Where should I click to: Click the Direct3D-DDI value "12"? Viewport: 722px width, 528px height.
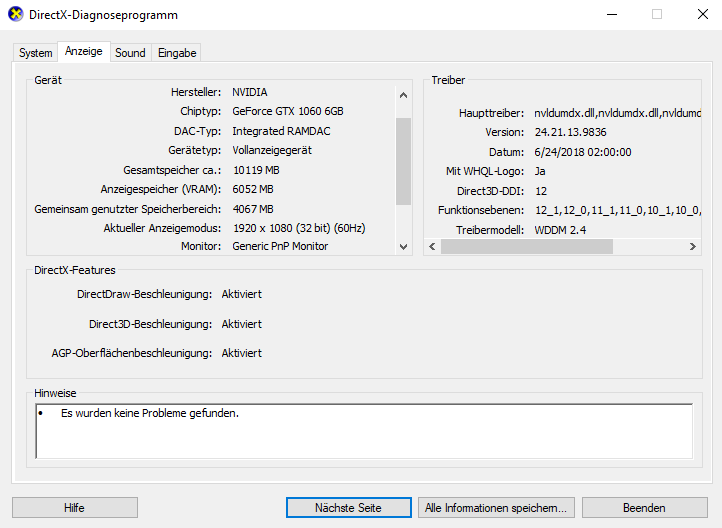pos(541,191)
